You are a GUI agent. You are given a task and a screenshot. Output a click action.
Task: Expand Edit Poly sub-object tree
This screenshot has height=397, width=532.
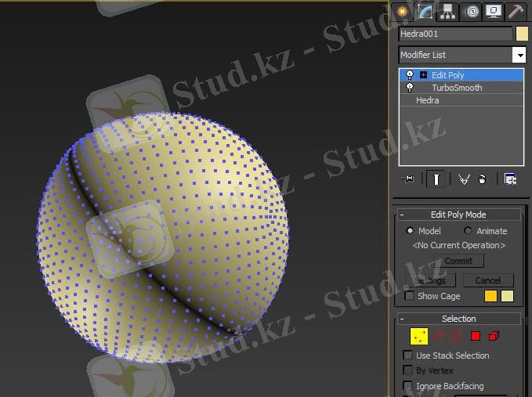(423, 75)
